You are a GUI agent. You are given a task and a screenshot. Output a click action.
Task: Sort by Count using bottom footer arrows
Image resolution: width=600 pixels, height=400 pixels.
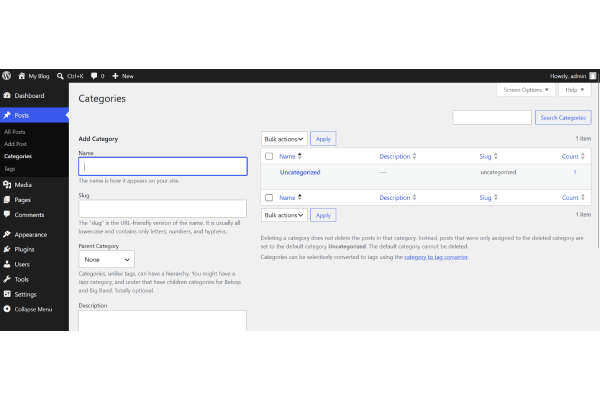(583, 197)
